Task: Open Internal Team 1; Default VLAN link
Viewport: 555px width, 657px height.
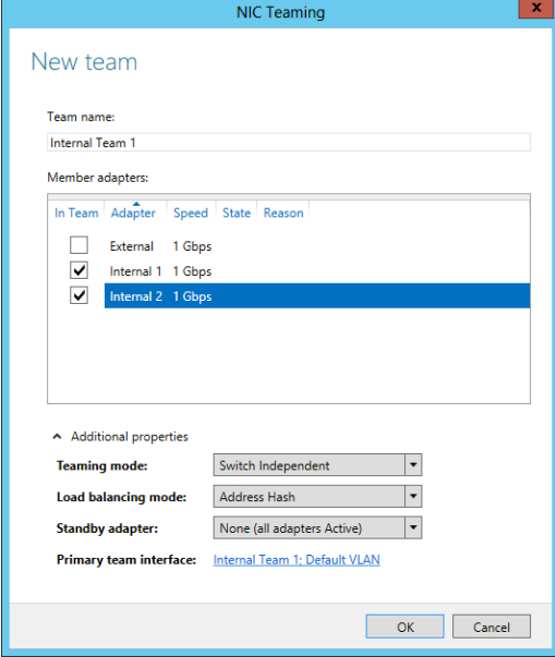Action: click(297, 560)
